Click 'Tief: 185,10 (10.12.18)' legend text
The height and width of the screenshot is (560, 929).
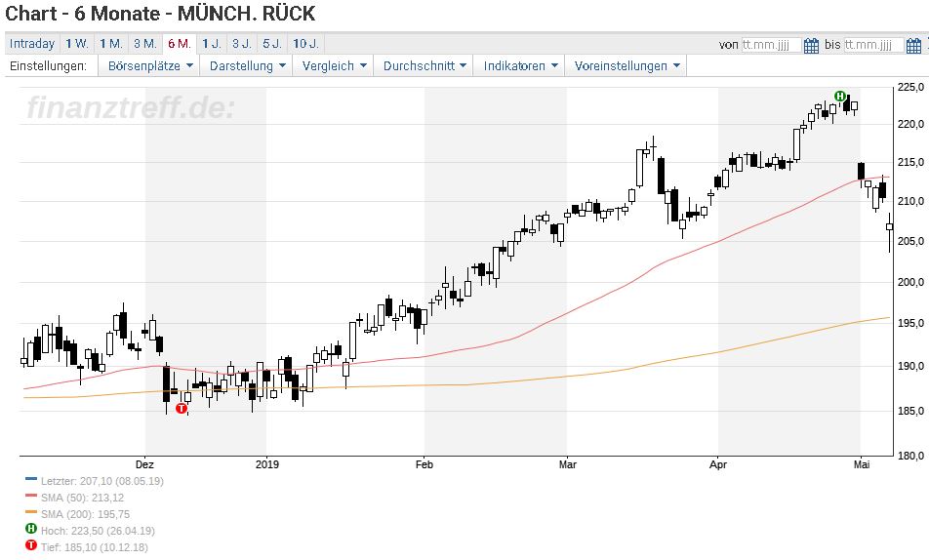95,547
